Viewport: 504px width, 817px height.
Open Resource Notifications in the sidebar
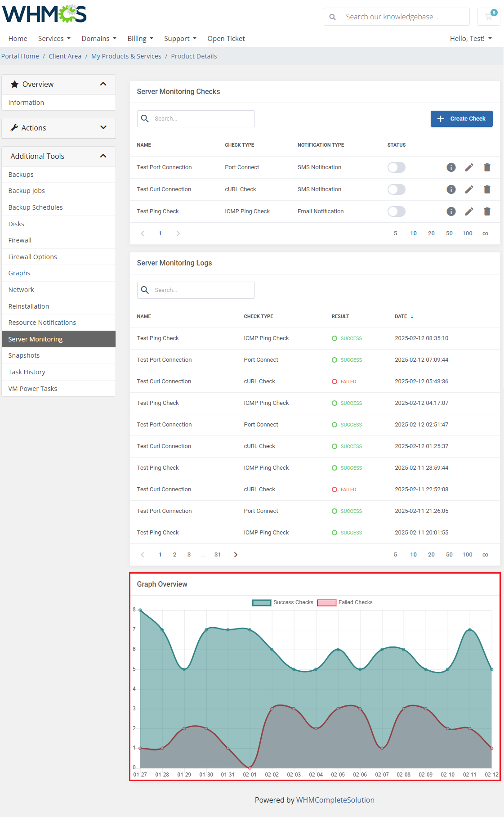coord(59,323)
